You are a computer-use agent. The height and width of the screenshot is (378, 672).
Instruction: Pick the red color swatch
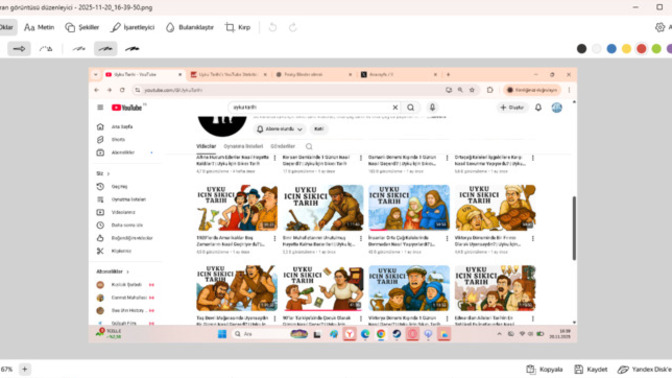[x=642, y=49]
